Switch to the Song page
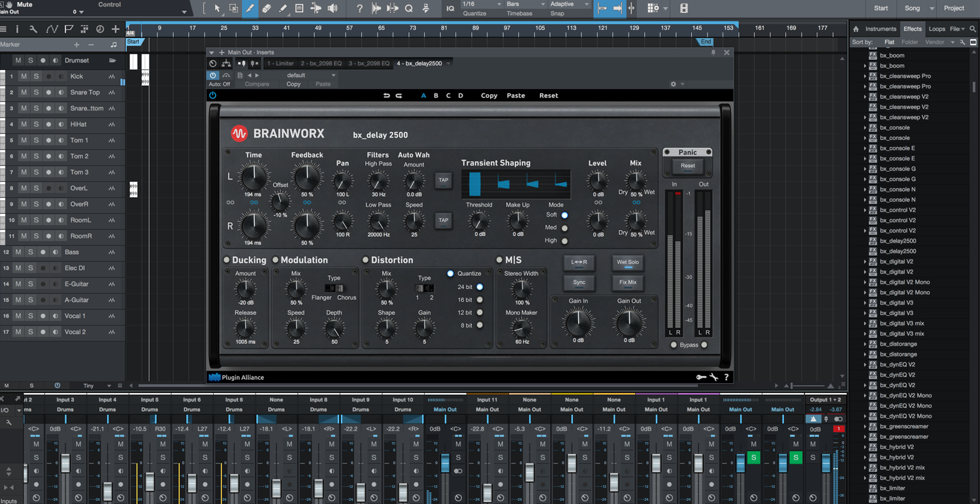 [912, 8]
